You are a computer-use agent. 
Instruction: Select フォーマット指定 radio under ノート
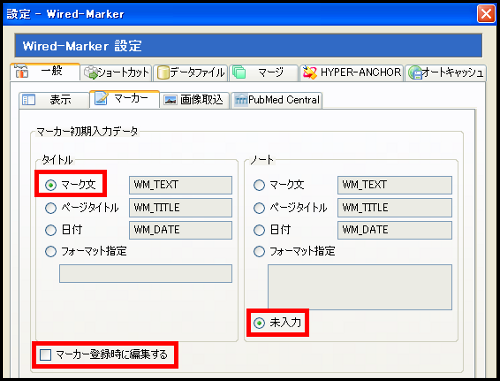click(259, 252)
